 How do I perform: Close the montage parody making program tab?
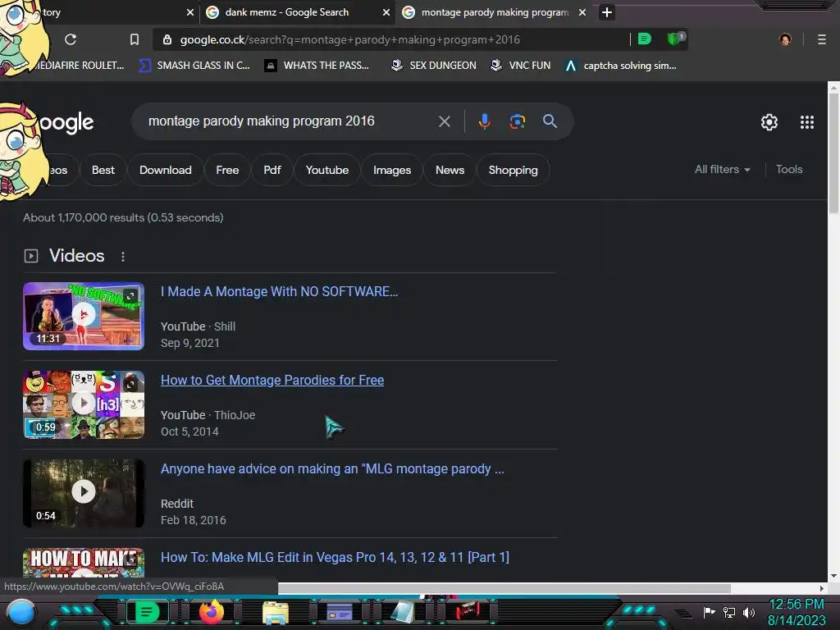click(x=582, y=12)
